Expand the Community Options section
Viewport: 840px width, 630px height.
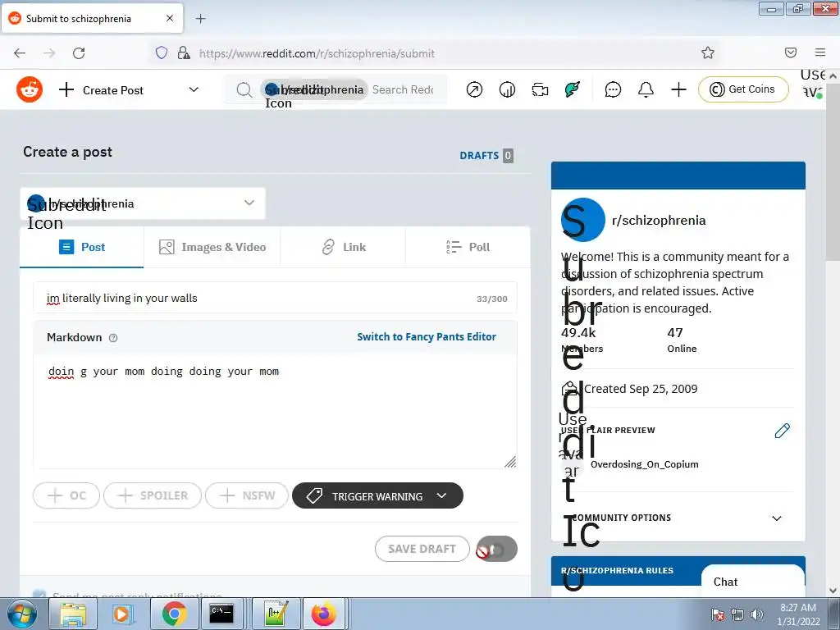(678, 518)
